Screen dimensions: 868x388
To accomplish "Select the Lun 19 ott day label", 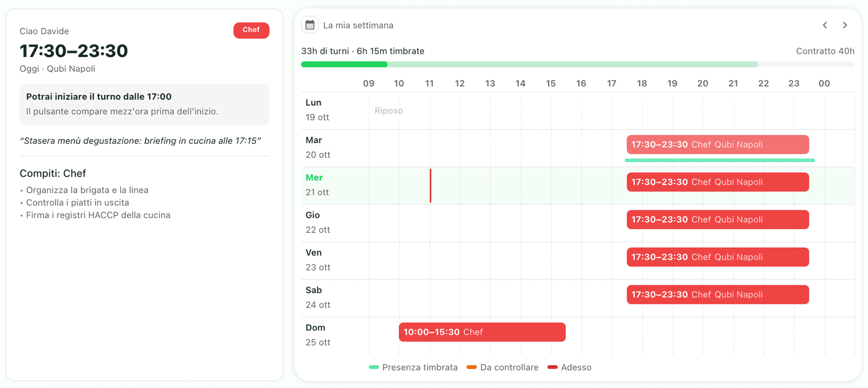I will (x=317, y=110).
